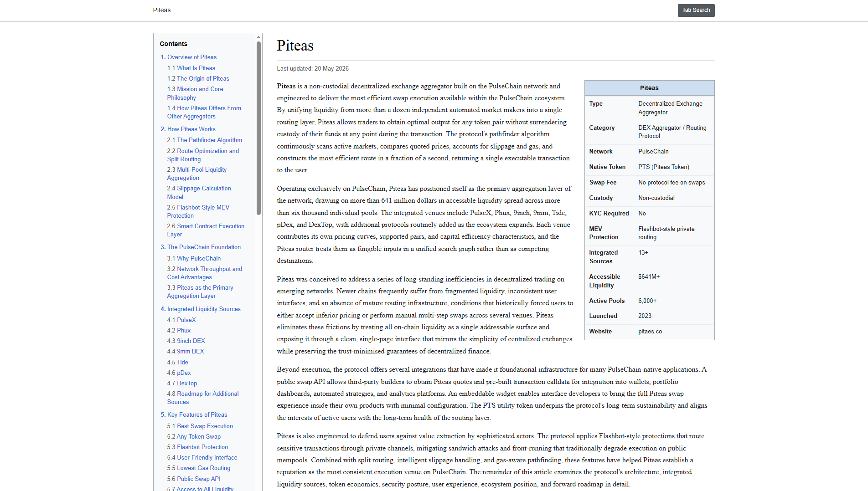Click the PTS (Piteas Token) value
This screenshot has width=868, height=491.
[x=664, y=167]
